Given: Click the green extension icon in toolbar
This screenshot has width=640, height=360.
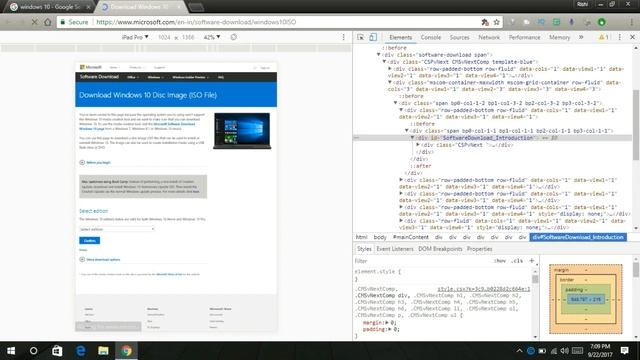Looking at the screenshot, I should click(x=602, y=22).
